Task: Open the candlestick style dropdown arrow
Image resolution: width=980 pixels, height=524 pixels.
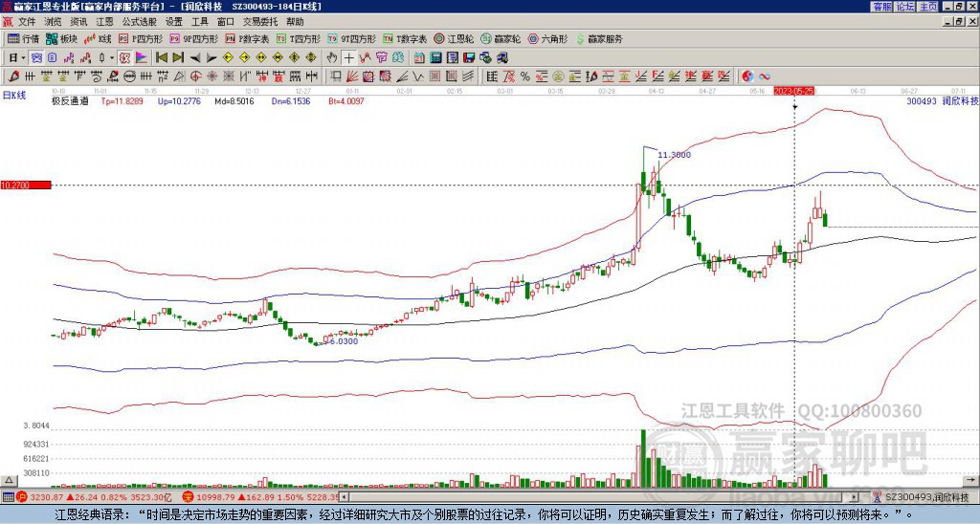Action: point(112,58)
